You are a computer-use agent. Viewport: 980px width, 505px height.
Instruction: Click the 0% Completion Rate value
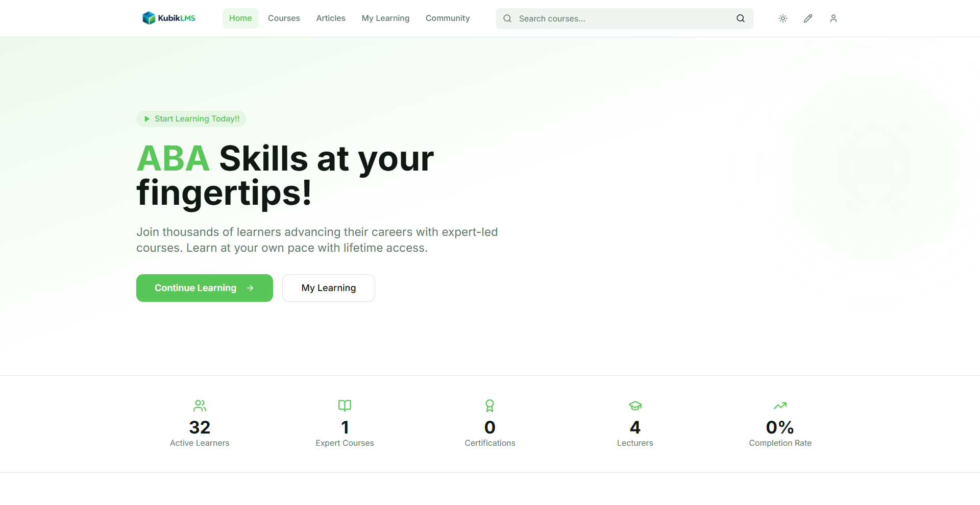coord(780,427)
